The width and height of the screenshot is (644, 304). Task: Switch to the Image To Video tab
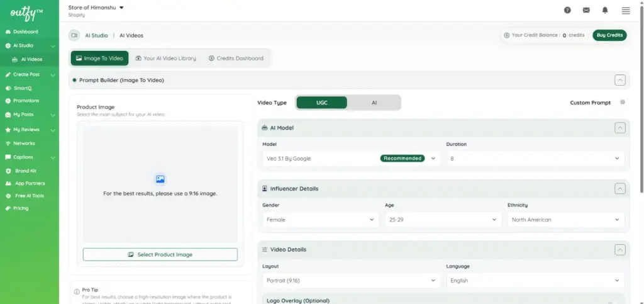99,59
